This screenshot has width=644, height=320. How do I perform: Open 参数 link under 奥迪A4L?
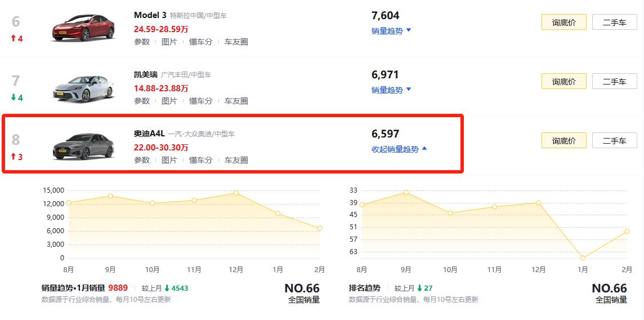tap(142, 160)
